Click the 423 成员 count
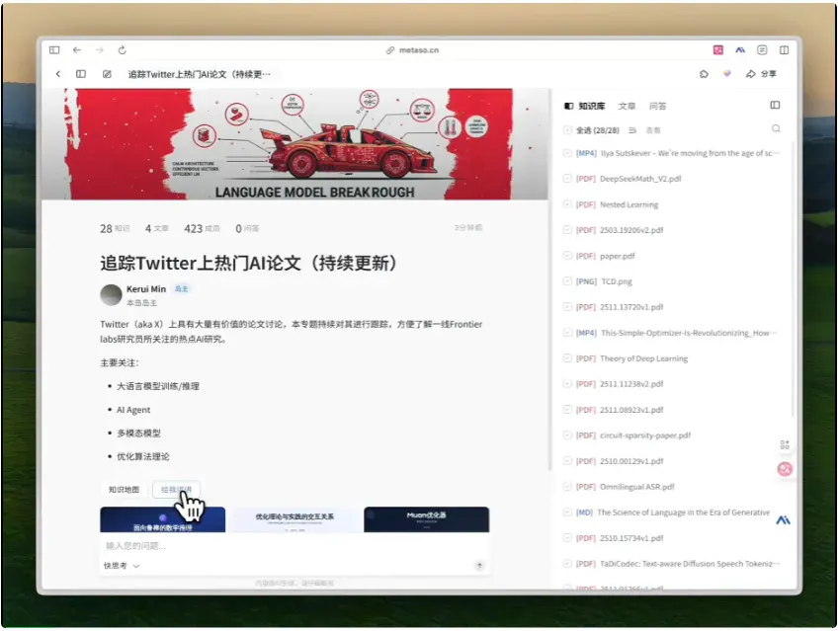Screen dimensions: 840x631 [x=202, y=228]
